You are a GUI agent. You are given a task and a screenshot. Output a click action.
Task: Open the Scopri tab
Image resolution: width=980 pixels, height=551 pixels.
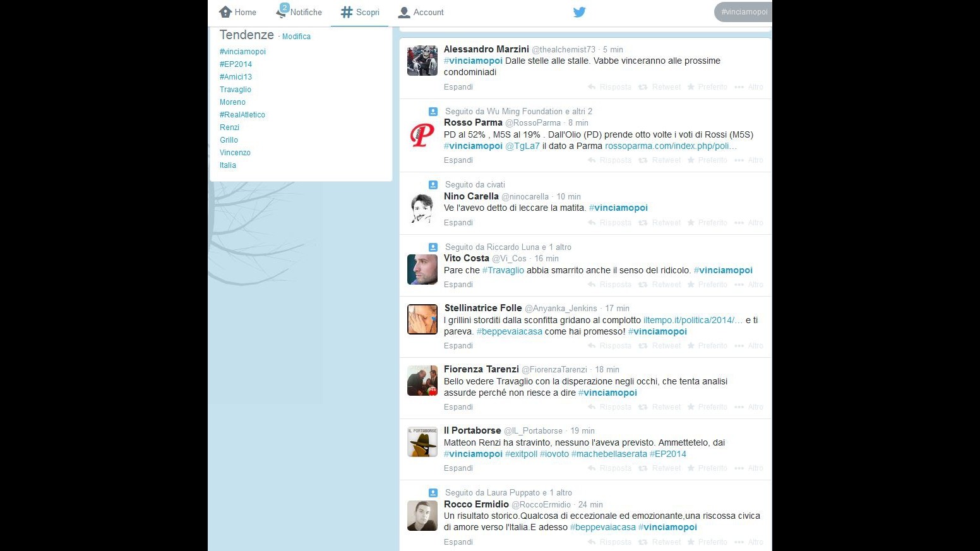(359, 12)
